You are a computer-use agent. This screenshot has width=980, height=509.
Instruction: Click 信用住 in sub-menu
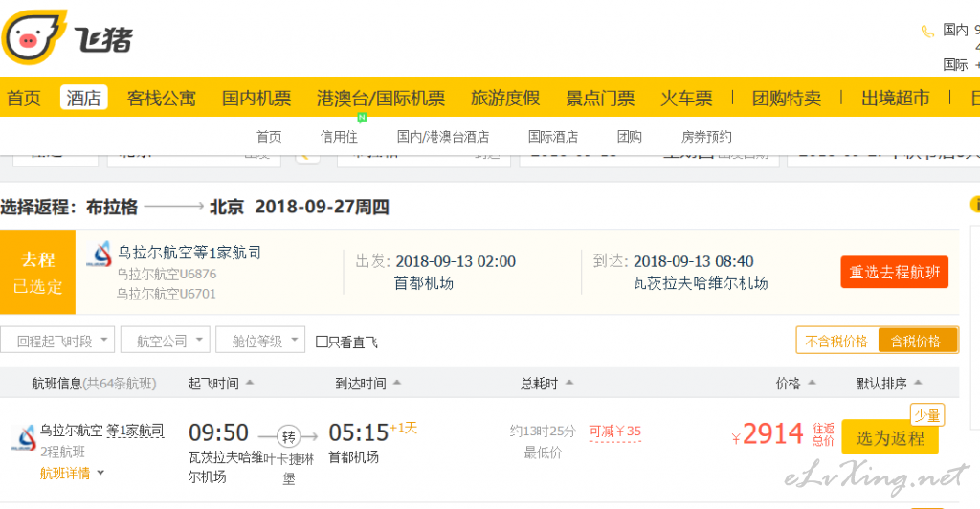pyautogui.click(x=339, y=136)
